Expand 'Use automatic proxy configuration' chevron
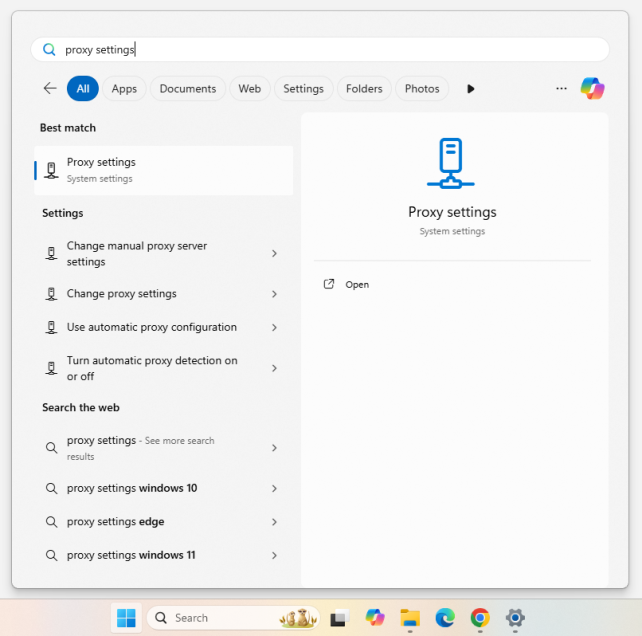 click(274, 327)
